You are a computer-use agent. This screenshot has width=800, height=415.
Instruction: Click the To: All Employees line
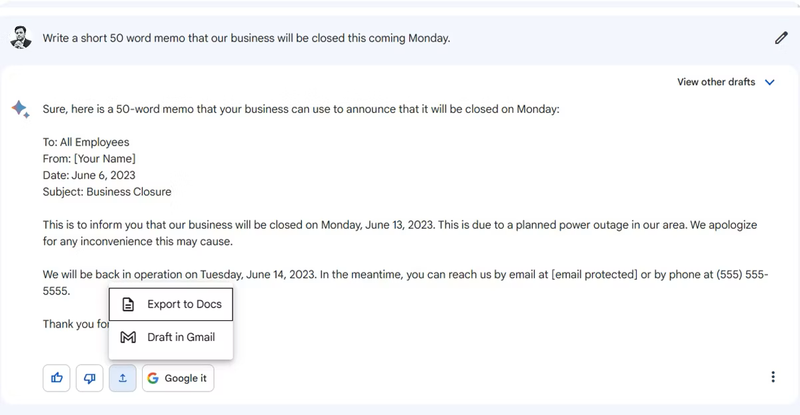(86, 142)
